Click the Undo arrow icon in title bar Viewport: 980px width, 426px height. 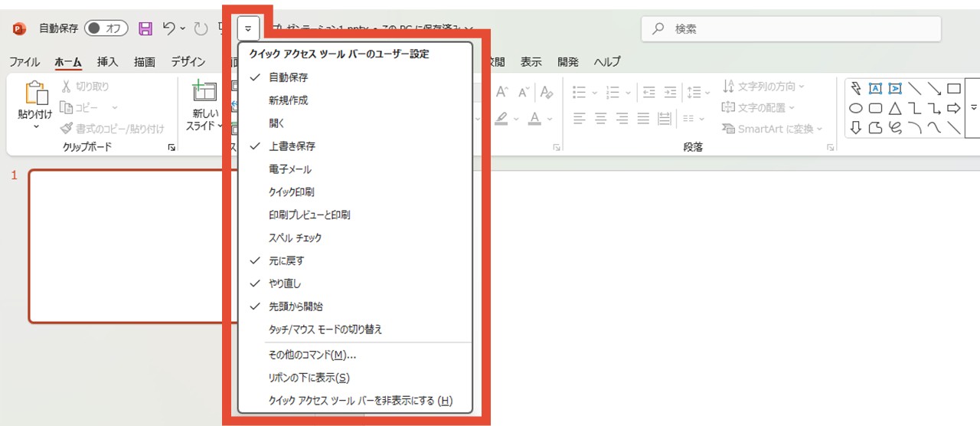pos(168,28)
